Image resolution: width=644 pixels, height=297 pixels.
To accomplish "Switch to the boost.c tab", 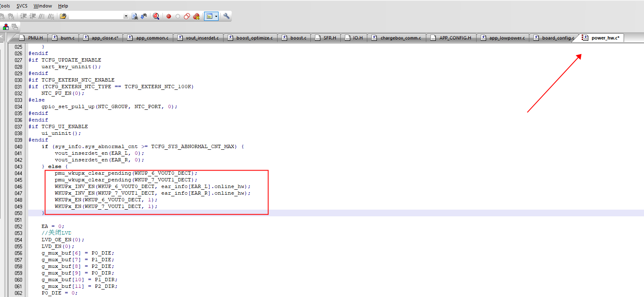I will click(294, 38).
